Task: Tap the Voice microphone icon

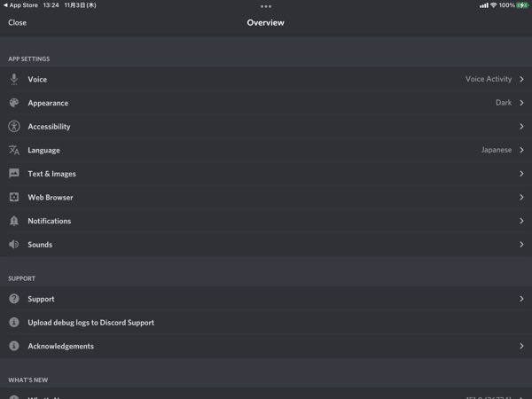Action: pos(14,80)
